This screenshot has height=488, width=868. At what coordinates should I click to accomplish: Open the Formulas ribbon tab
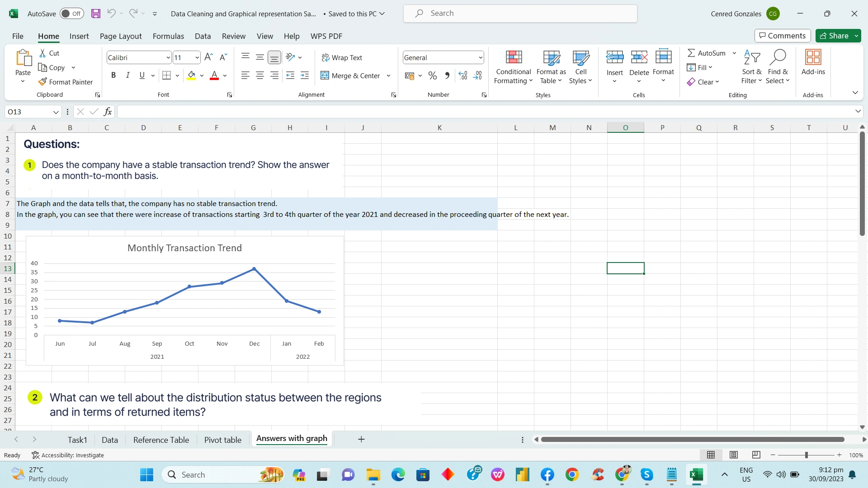[x=168, y=36]
